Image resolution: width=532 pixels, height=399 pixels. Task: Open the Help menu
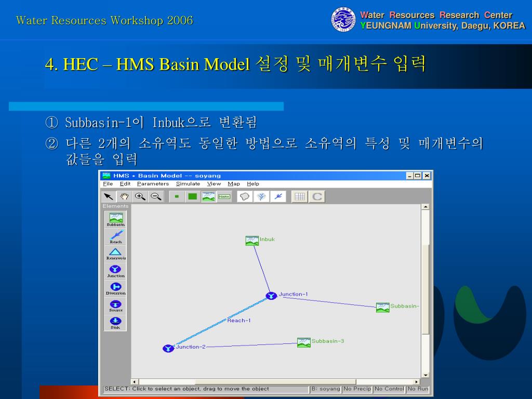coord(253,183)
